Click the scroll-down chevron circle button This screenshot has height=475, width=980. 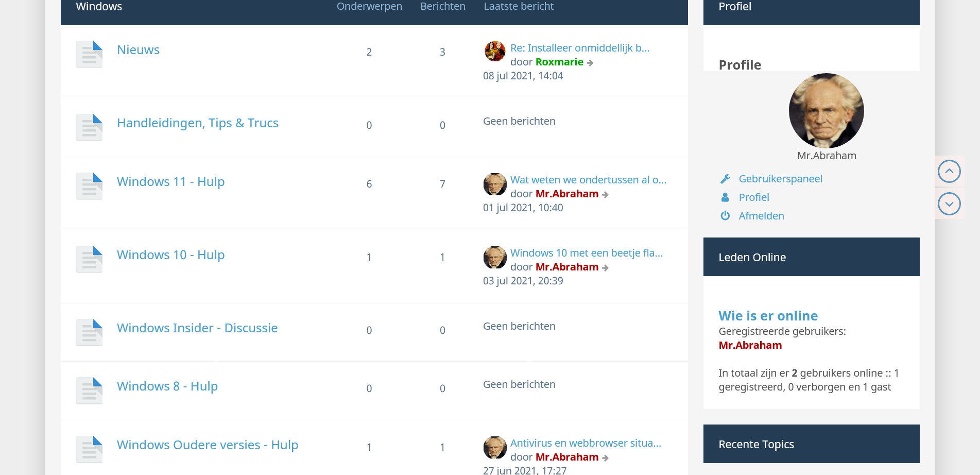pos(949,204)
